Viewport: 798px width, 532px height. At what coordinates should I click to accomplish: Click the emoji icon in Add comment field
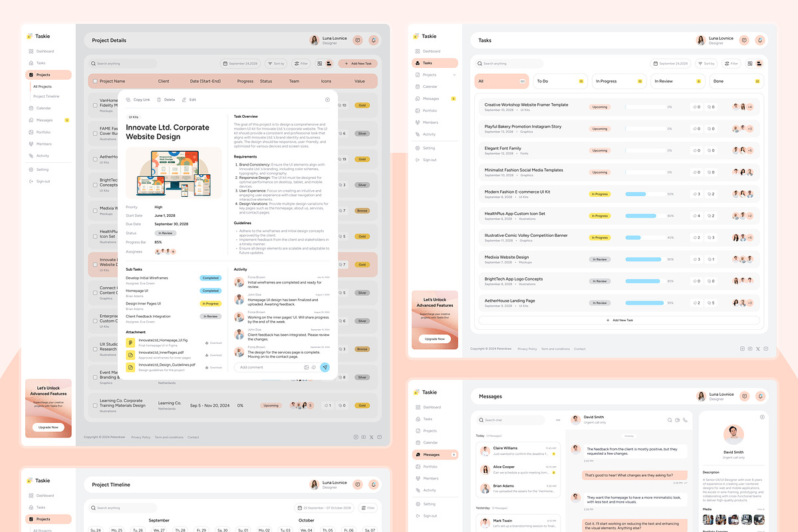pyautogui.click(x=306, y=367)
